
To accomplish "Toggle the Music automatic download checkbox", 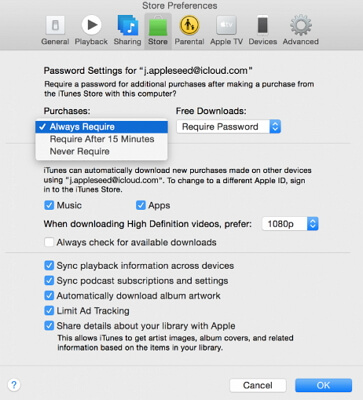I will (49, 205).
